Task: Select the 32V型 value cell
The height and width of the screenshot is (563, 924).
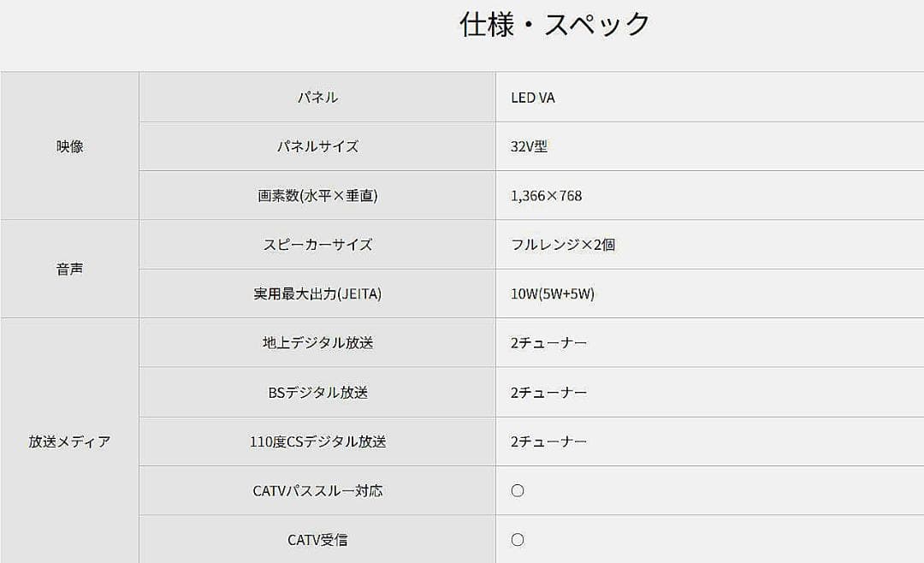Action: 529,146
